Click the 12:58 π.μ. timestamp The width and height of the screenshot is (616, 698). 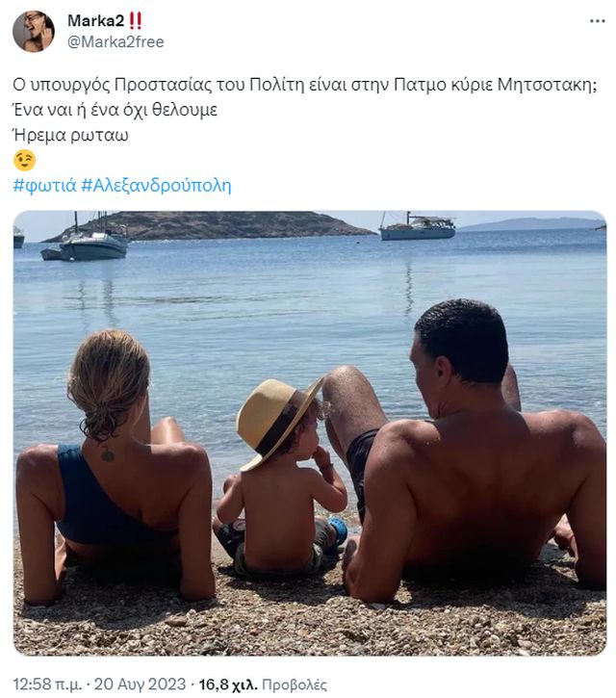[x=47, y=684]
